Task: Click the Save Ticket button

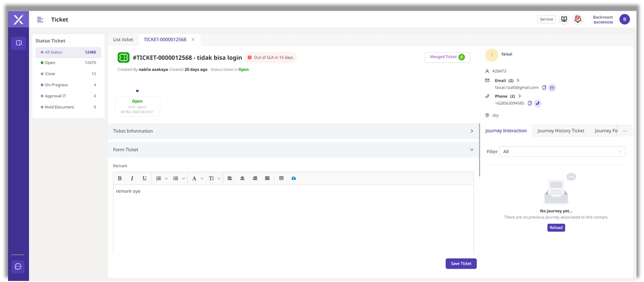Action: [461, 264]
